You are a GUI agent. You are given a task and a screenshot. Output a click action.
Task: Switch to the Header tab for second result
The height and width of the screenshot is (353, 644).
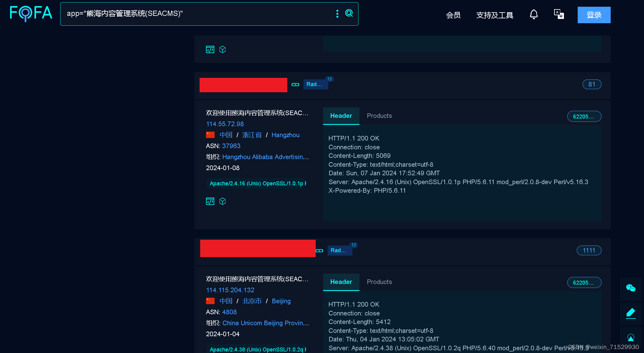pyautogui.click(x=341, y=282)
